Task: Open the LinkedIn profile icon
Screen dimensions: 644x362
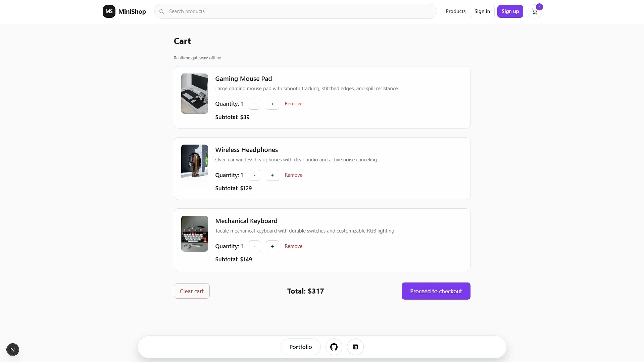Action: point(355,347)
